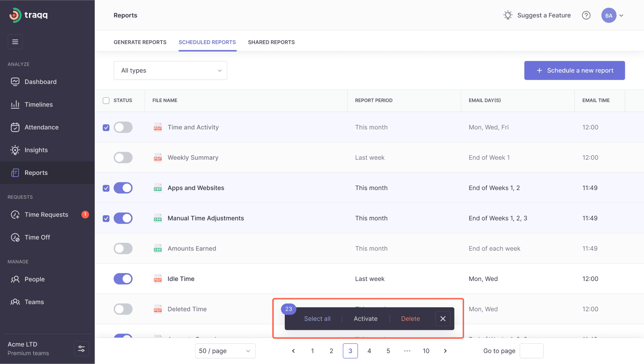The height and width of the screenshot is (364, 644).
Task: Click PDF icon for Weekly Summary
Action: click(158, 158)
